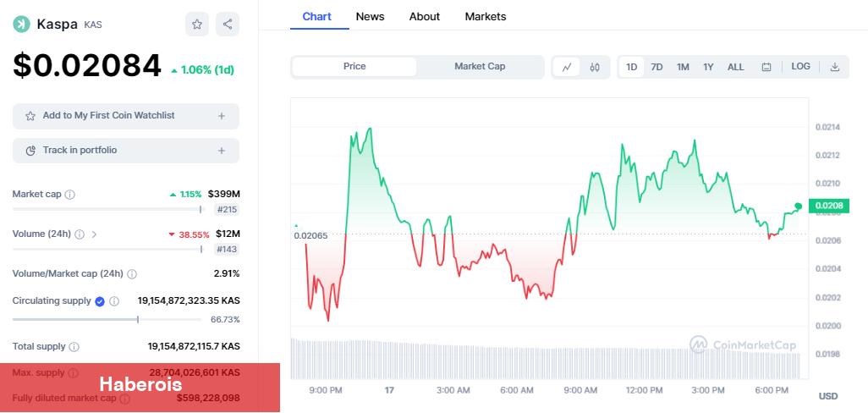Click the 19,154,872,115.7 KAS total supply
The image size is (868, 413).
coord(194,347)
